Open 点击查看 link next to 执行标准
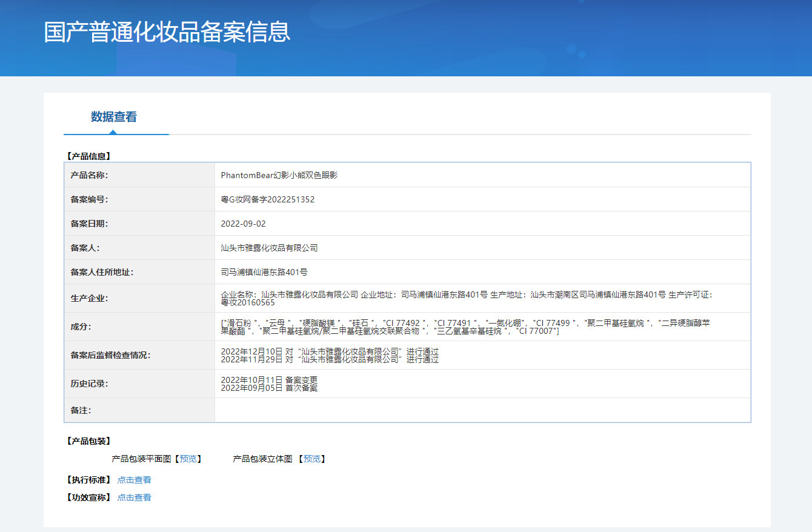 click(x=134, y=480)
